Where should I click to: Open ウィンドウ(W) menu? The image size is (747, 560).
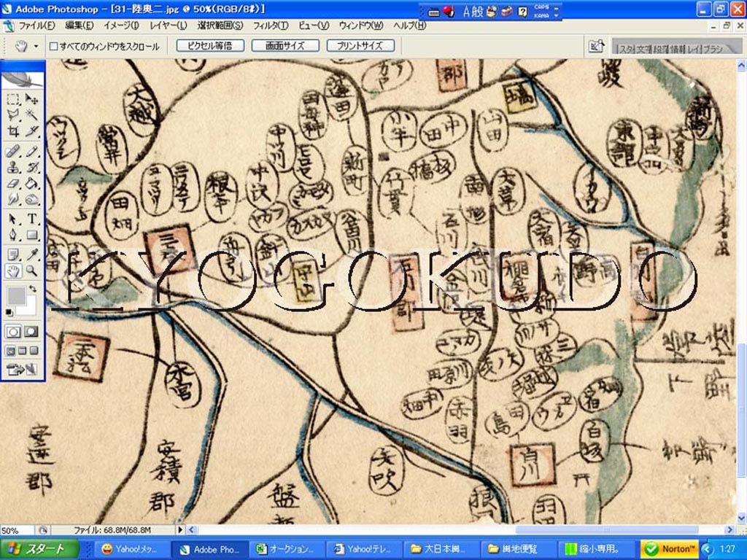pos(360,26)
